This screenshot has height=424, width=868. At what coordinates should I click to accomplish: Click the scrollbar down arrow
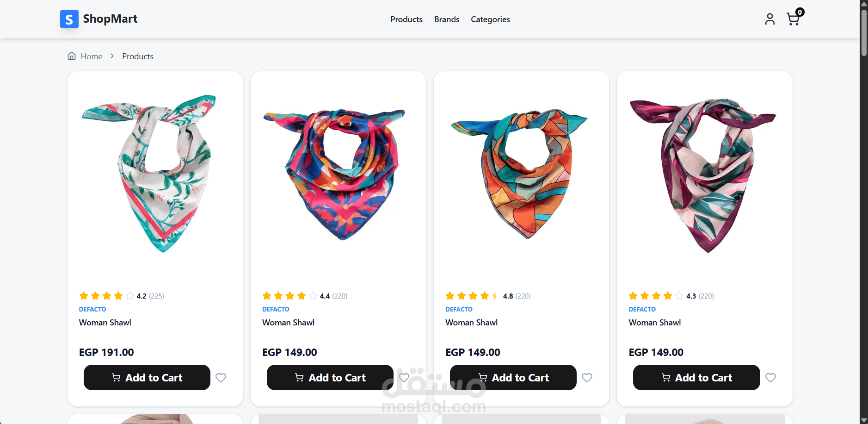click(864, 420)
